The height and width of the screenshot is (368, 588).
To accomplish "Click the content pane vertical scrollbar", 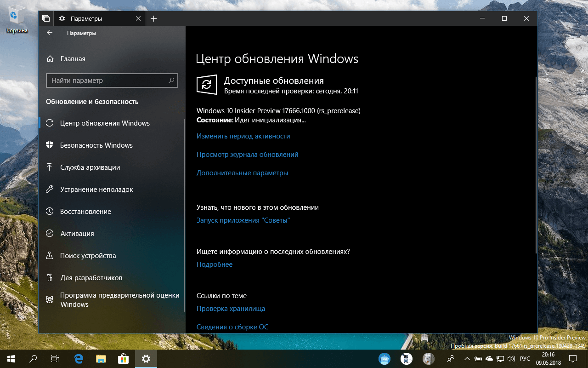I will [536, 166].
